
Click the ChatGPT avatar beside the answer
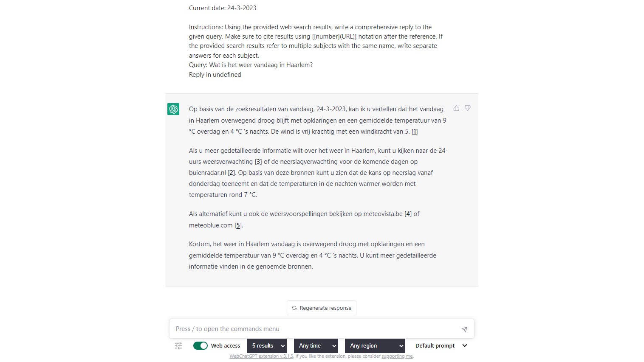coord(173,109)
